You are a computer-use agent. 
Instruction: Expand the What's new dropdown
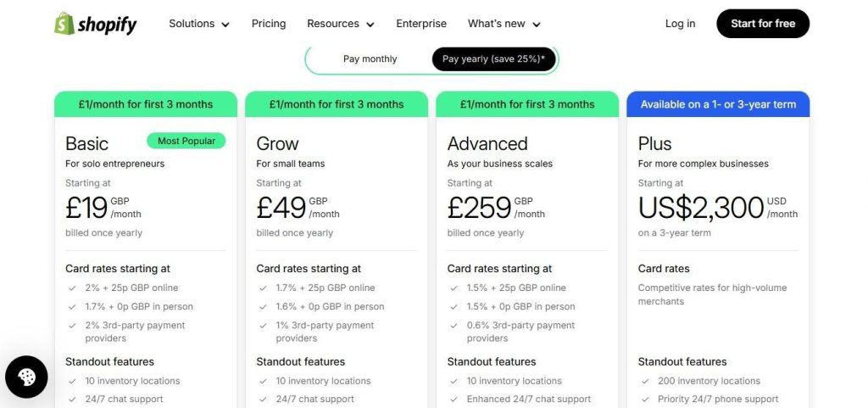click(504, 24)
